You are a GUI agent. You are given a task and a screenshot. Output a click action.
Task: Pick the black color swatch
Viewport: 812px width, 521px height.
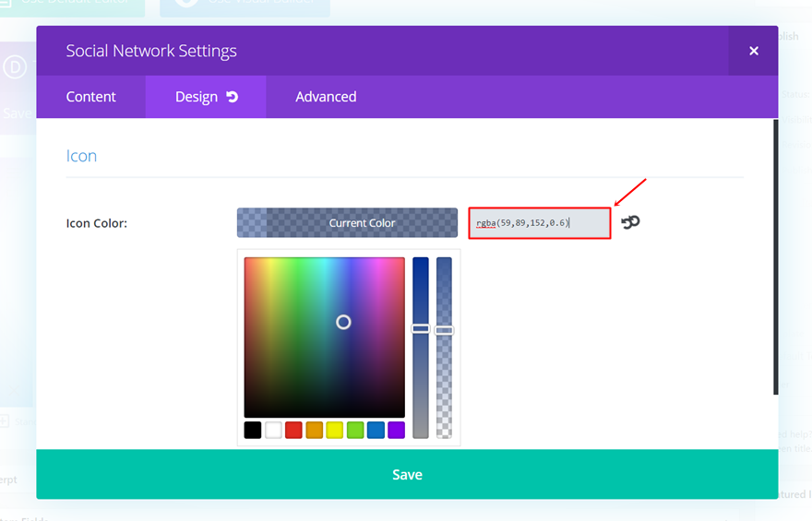click(253, 430)
